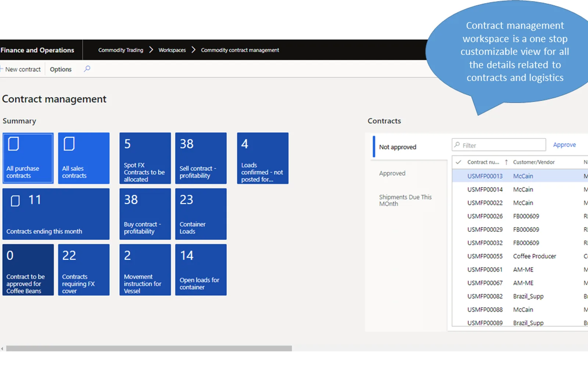Open Workspaces breadcrumb link
Viewport: 588px width, 368px height.
[172, 50]
